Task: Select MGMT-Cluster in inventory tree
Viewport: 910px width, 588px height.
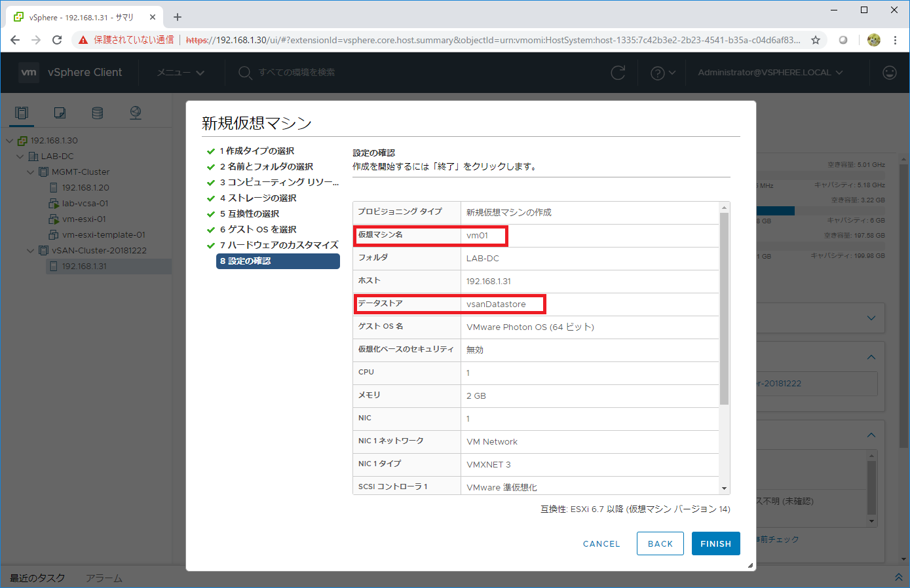Action: pos(81,172)
